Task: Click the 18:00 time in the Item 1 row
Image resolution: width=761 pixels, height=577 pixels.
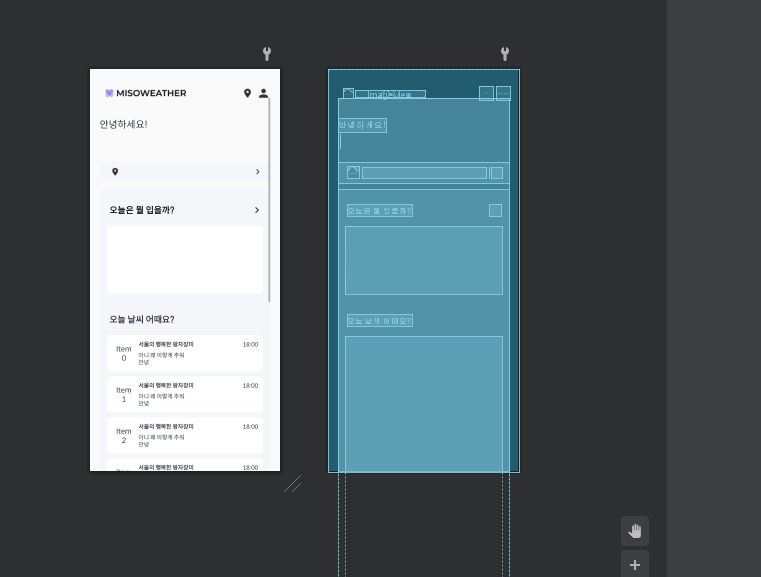Action: pos(250,386)
